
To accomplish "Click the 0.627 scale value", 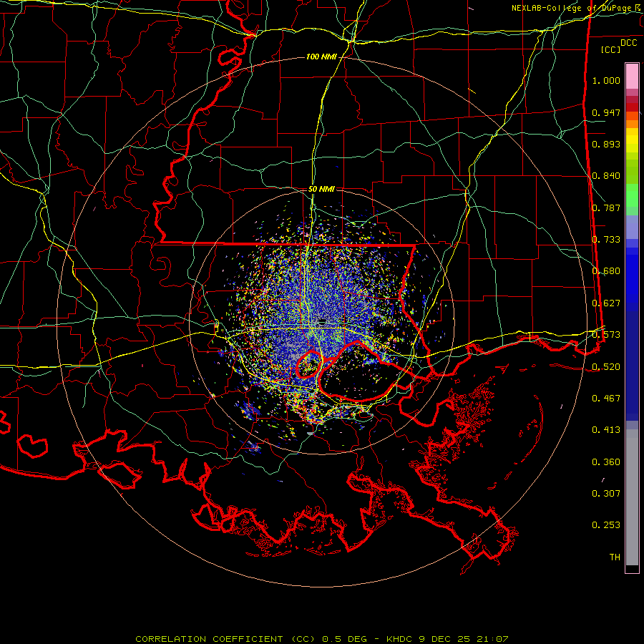I will (606, 303).
